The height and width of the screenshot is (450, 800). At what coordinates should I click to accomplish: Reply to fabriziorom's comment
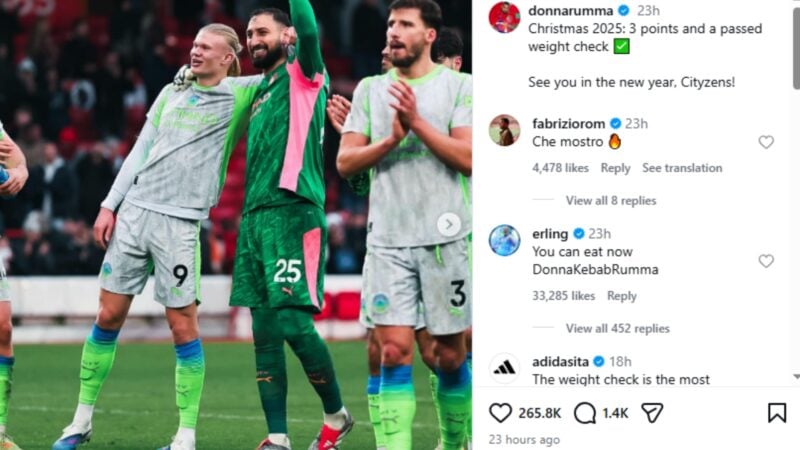(615, 168)
